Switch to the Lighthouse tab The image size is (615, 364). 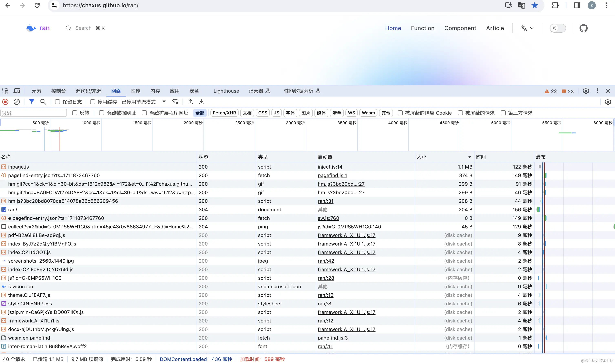pyautogui.click(x=226, y=91)
